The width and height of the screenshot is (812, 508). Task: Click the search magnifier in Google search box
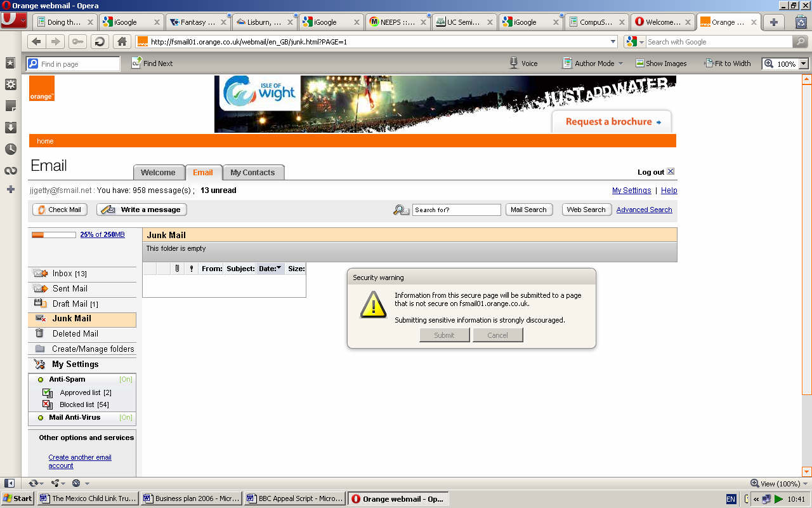(801, 42)
